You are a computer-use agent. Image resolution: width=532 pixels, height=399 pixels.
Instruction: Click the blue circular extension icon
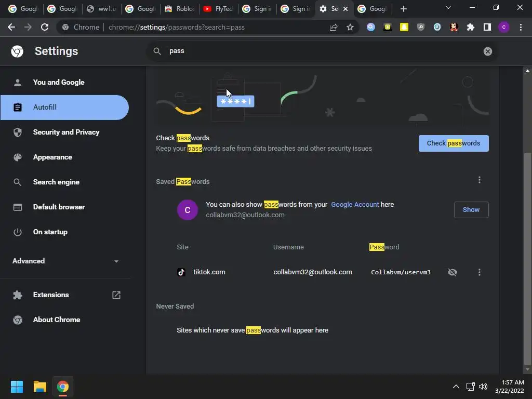(x=370, y=27)
